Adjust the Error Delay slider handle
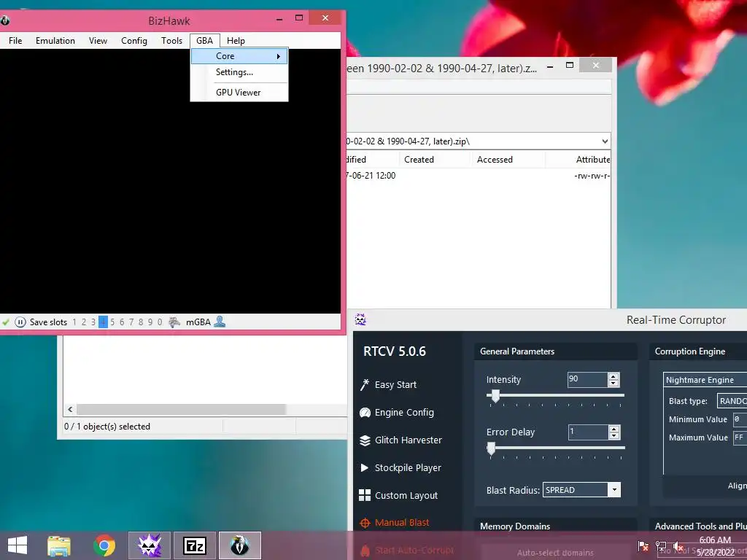Viewport: 747px width, 560px height. pos(491,448)
